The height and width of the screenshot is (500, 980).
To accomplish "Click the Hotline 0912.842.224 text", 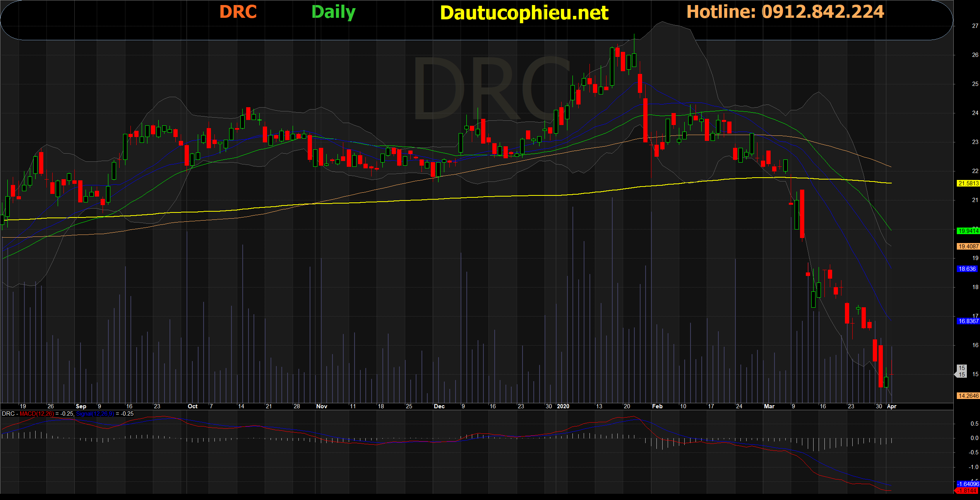I will pos(785,12).
